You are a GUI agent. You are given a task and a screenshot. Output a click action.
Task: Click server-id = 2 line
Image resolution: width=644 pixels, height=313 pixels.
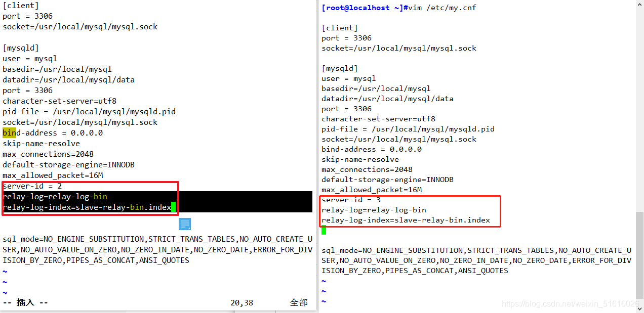pyautogui.click(x=32, y=186)
